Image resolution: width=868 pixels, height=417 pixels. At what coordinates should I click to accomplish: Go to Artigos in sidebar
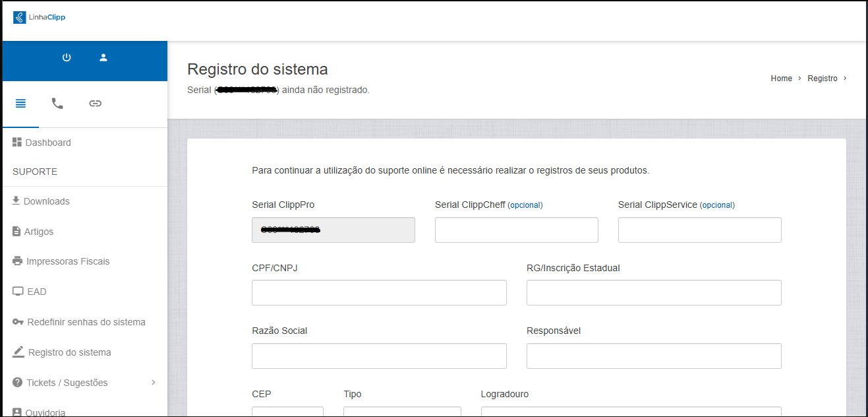[x=38, y=232]
